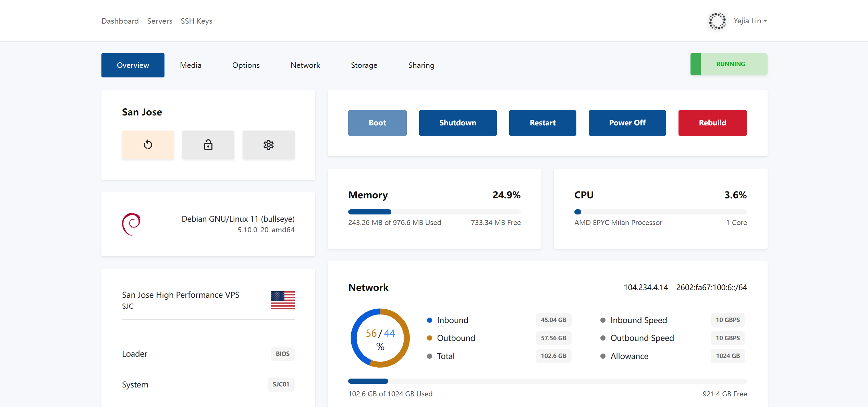Click the Memory usage progress bar
The height and width of the screenshot is (407, 868).
point(434,212)
